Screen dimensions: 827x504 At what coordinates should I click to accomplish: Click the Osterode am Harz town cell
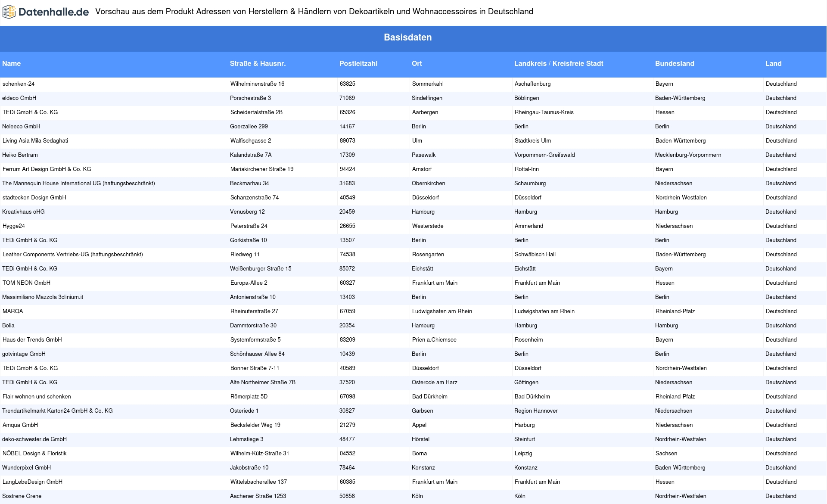tap(434, 383)
